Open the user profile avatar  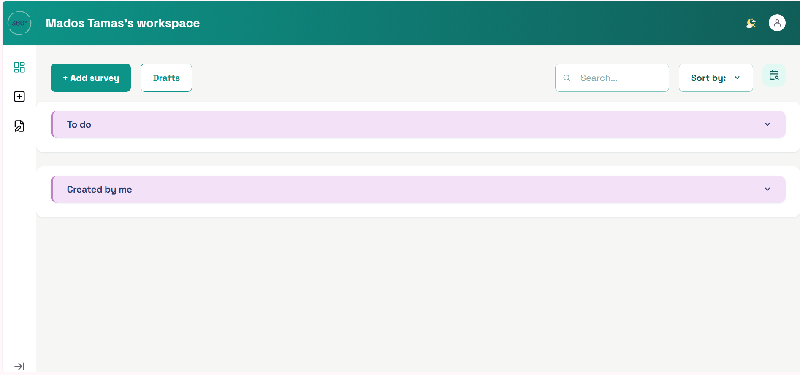(x=777, y=23)
